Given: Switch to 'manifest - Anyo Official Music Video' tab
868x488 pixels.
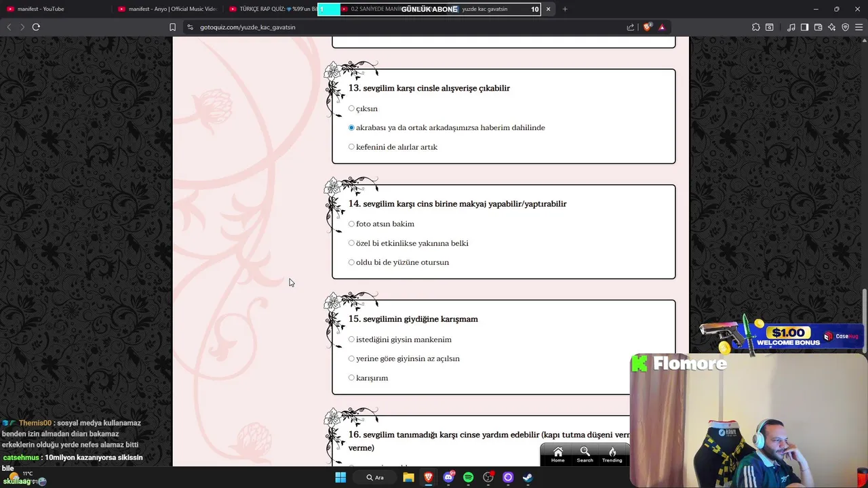Looking at the screenshot, I should 167,9.
